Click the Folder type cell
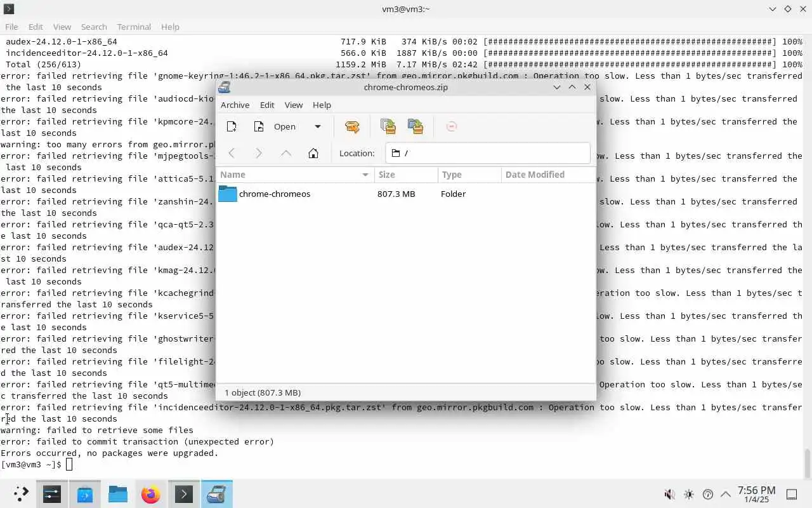 tap(453, 194)
